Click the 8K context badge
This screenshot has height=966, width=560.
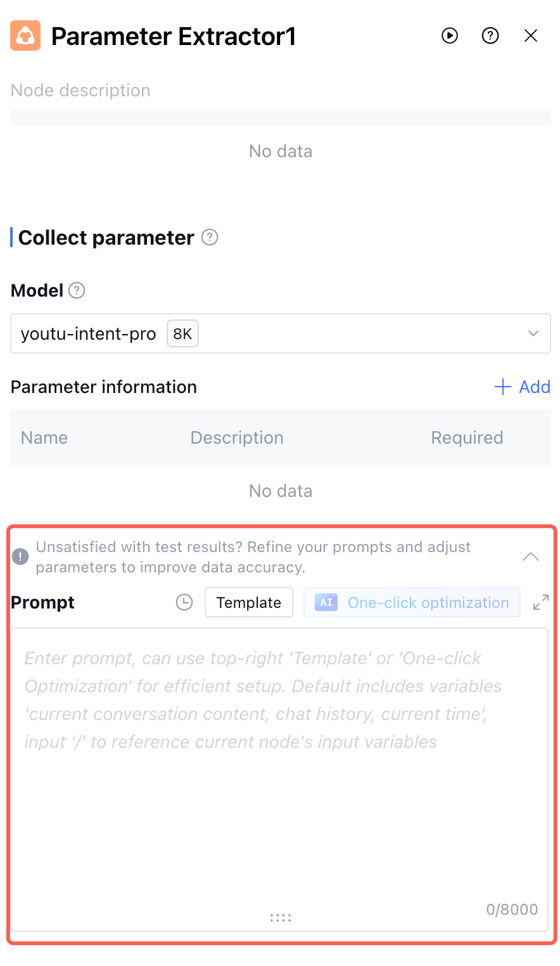tap(182, 333)
